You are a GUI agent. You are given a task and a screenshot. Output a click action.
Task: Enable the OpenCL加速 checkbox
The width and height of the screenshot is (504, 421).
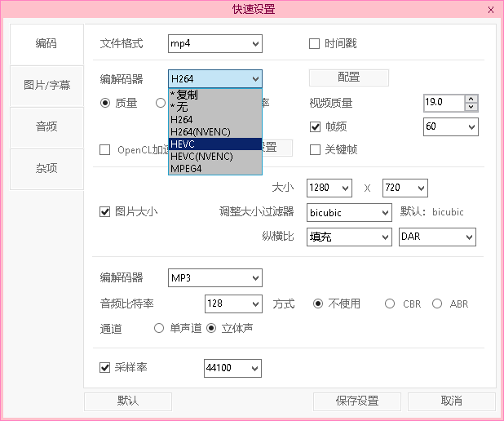(104, 149)
